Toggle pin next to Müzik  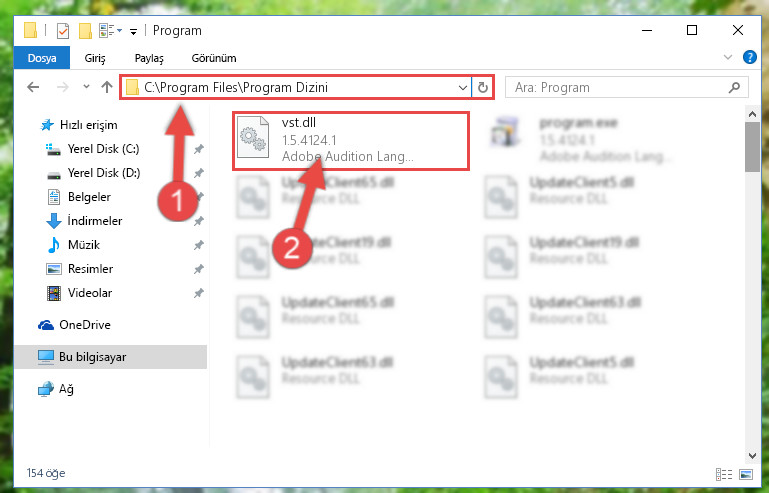coord(199,245)
